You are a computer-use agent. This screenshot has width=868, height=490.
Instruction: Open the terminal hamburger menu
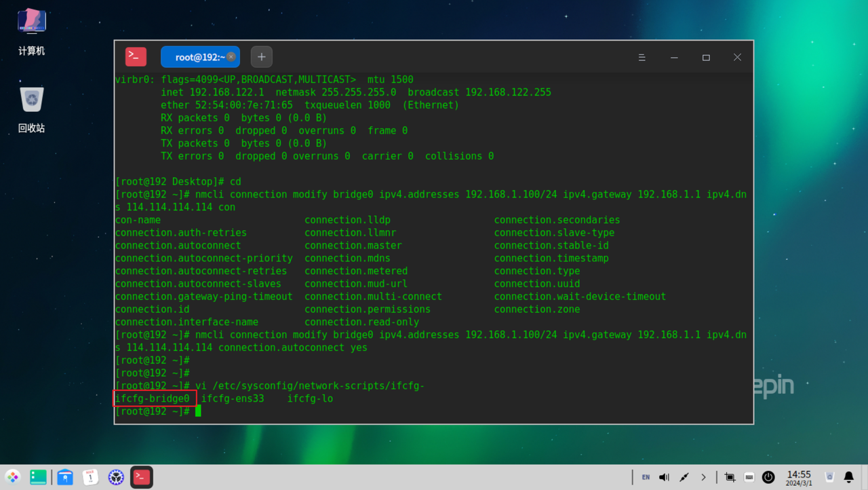(x=642, y=58)
